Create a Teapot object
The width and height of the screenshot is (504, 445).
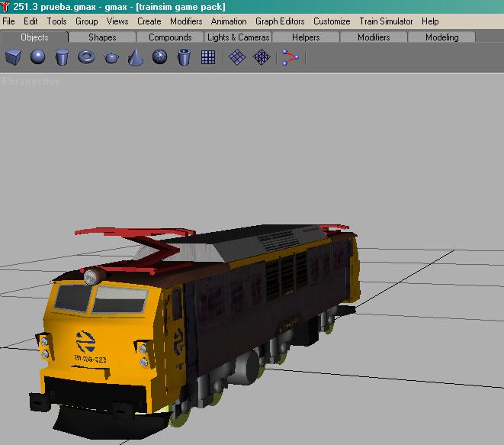(x=111, y=57)
